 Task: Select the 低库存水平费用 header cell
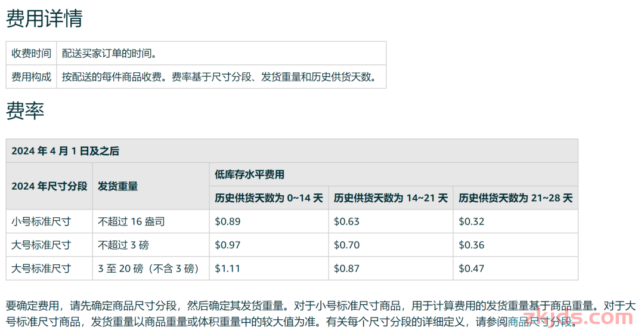coord(249,174)
